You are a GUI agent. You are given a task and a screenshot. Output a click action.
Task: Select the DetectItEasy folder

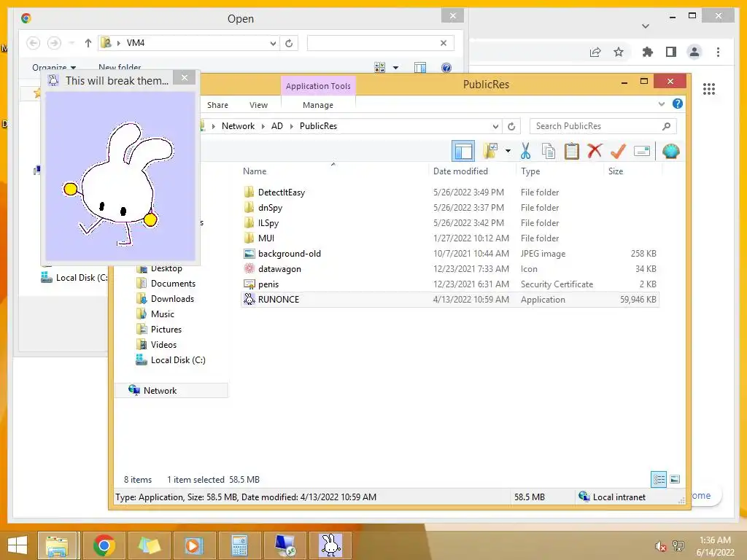click(281, 192)
